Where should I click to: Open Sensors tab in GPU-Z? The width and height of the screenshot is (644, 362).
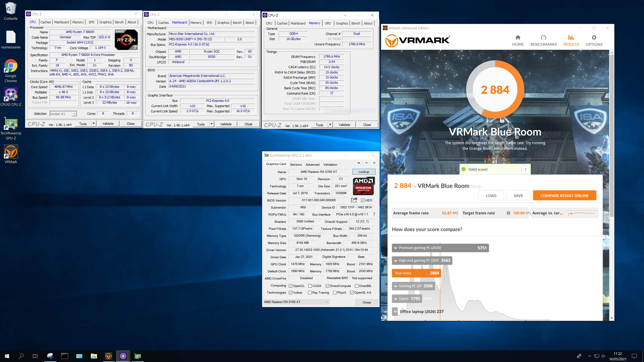click(296, 164)
